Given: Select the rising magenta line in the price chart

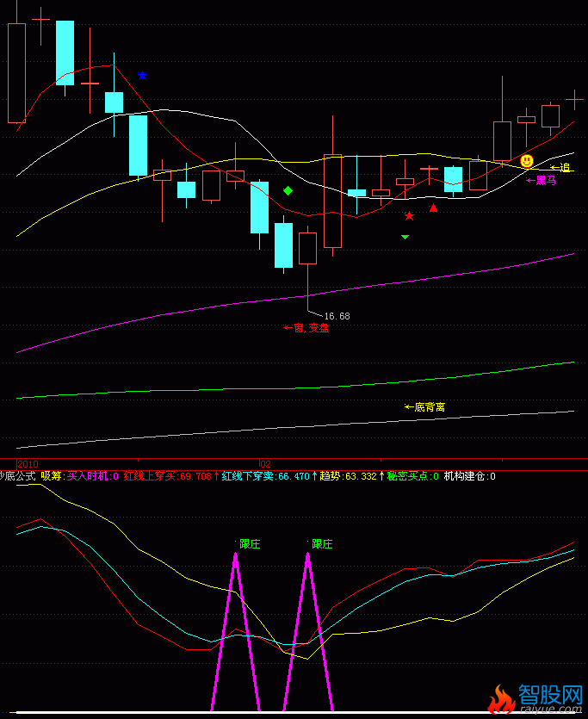Looking at the screenshot, I should coord(295,299).
